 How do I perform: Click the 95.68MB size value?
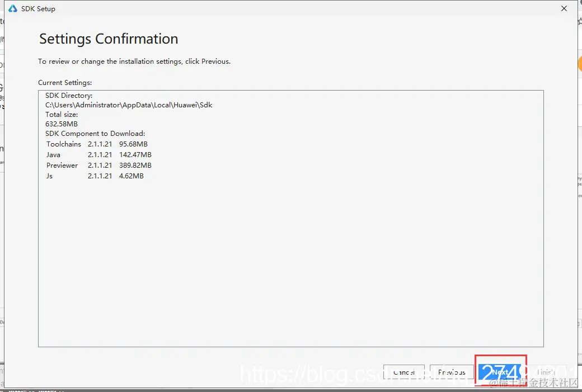(x=133, y=144)
